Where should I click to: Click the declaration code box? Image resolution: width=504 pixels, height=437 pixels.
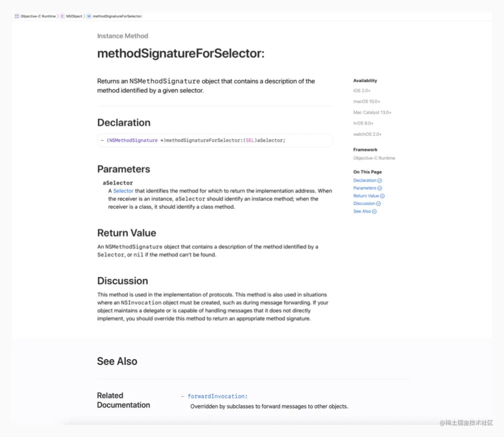pos(215,140)
